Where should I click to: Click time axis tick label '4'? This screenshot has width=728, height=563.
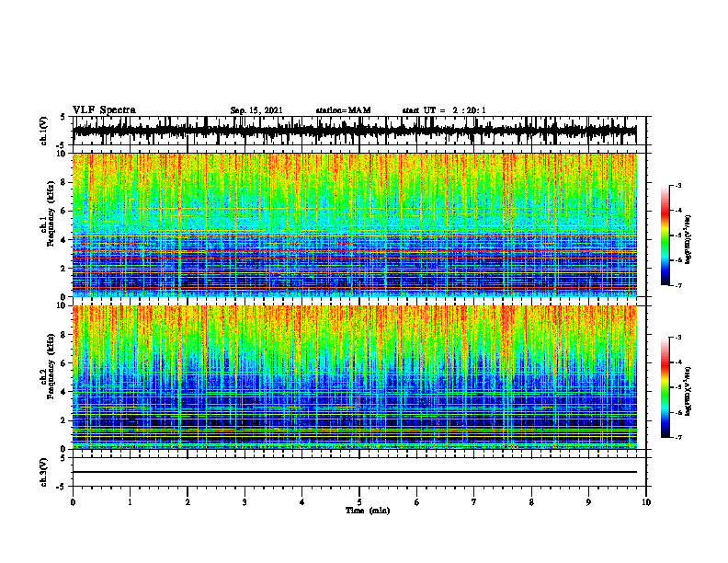click(301, 502)
